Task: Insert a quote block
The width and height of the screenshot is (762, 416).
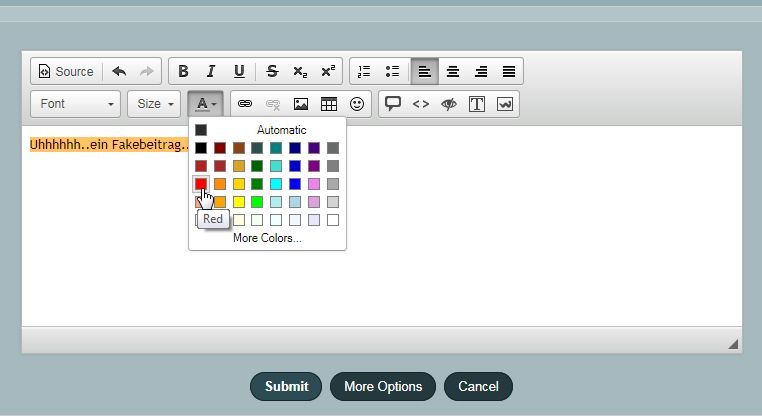Action: (x=393, y=103)
